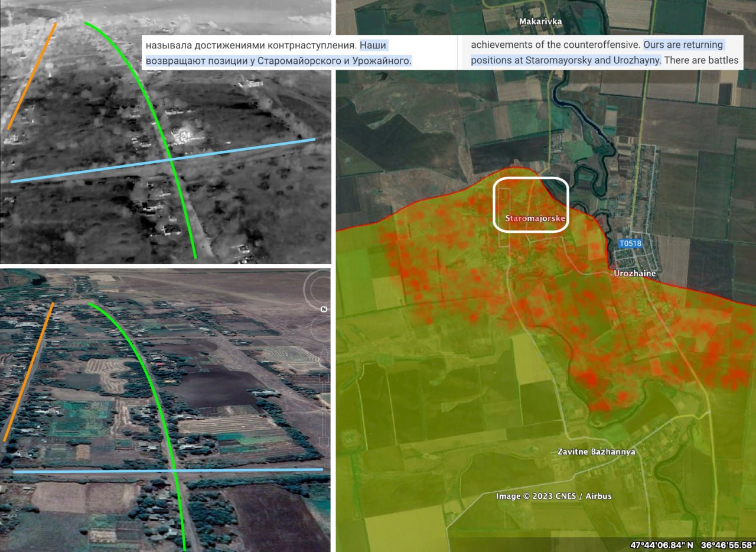Select the Makarivka map label
756x552 pixels.
540,22
